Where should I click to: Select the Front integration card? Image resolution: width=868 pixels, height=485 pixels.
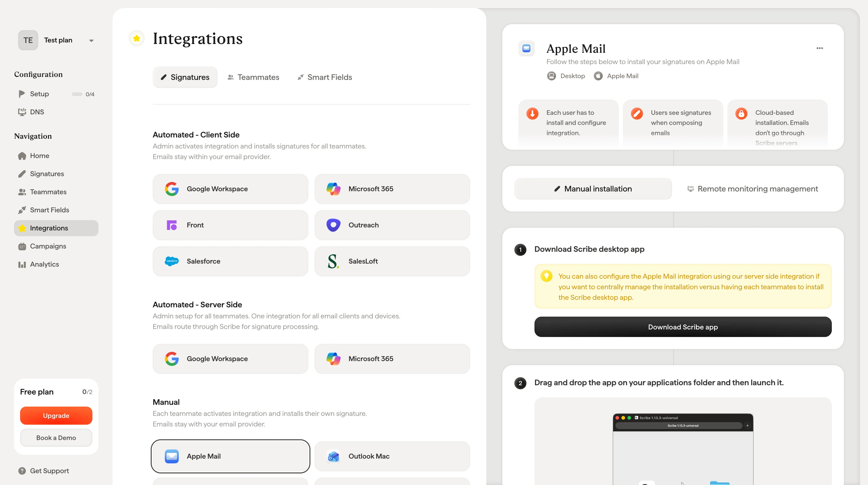[231, 225]
